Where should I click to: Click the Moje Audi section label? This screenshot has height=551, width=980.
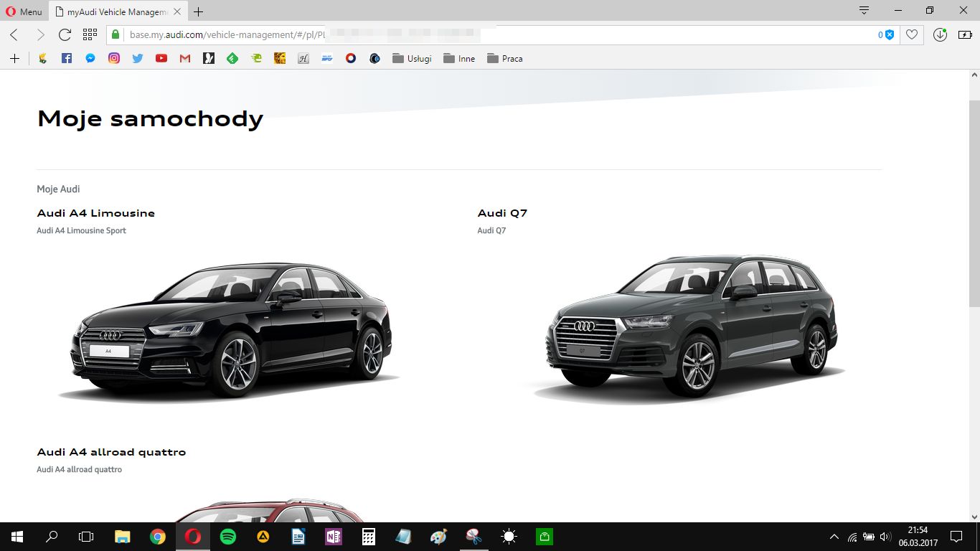(58, 189)
